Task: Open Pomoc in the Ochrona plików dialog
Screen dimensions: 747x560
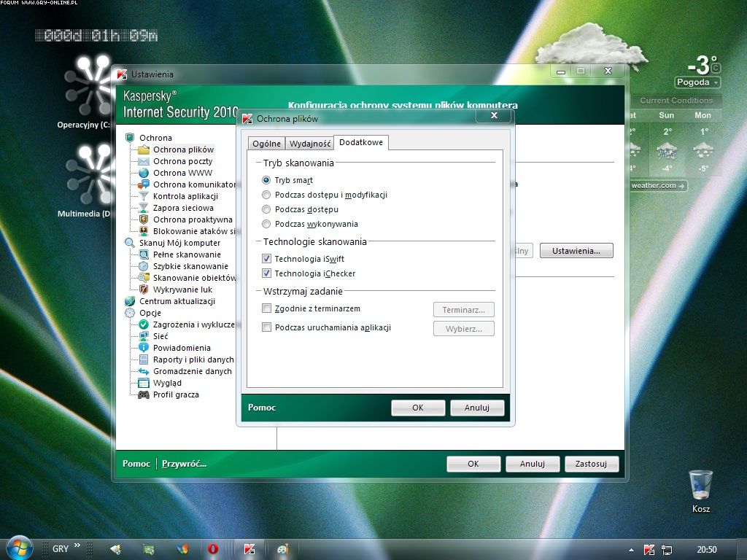Action: 262,408
